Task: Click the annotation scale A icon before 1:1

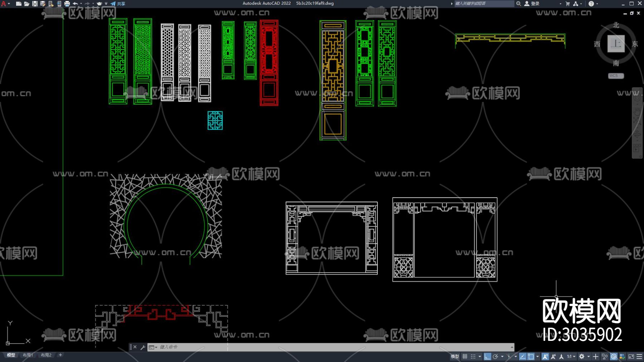Action: tap(561, 357)
